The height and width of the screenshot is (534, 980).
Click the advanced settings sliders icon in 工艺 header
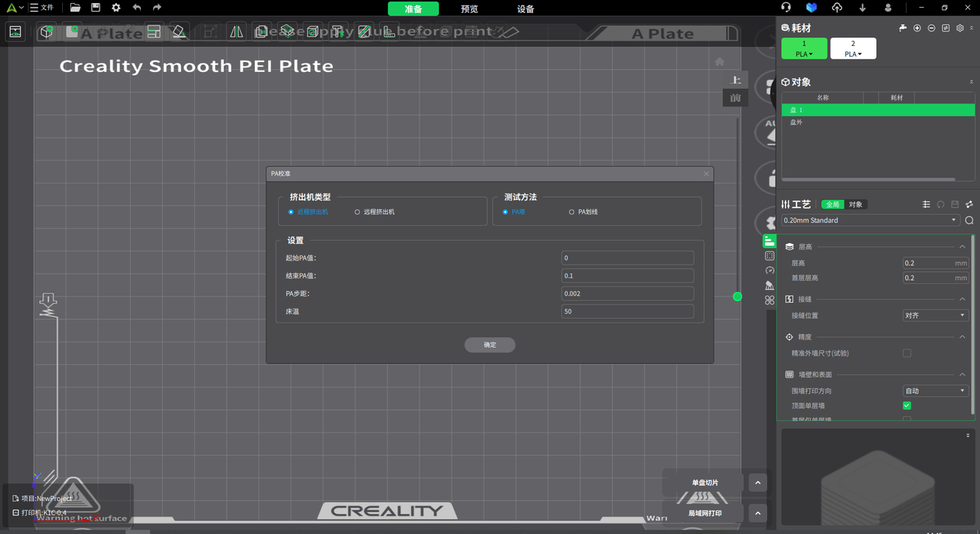click(x=926, y=204)
